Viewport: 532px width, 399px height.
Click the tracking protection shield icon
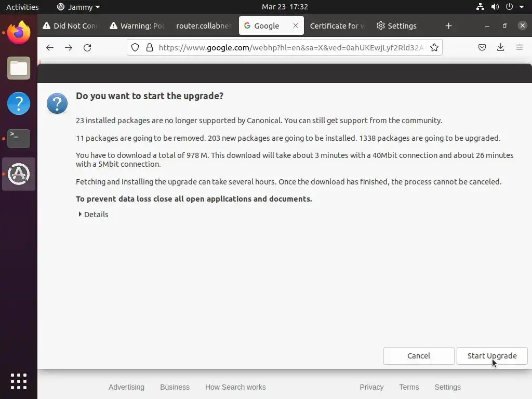135,47
